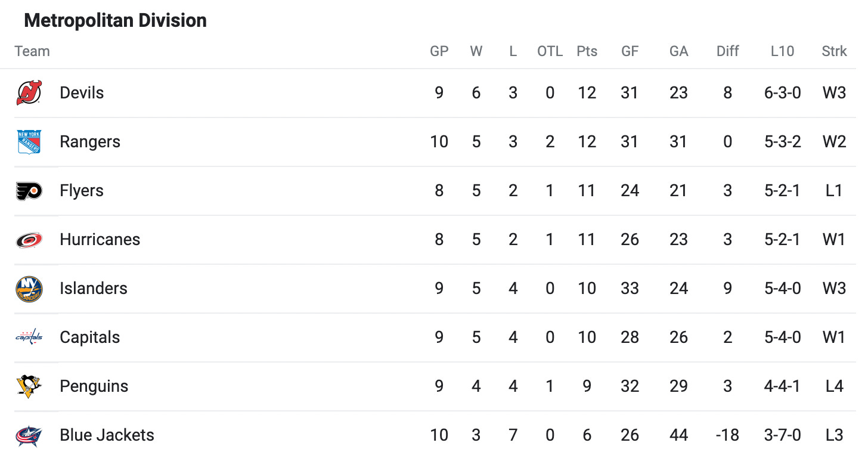The image size is (868, 458).
Task: Select the GP column header
Action: pyautogui.click(x=439, y=51)
